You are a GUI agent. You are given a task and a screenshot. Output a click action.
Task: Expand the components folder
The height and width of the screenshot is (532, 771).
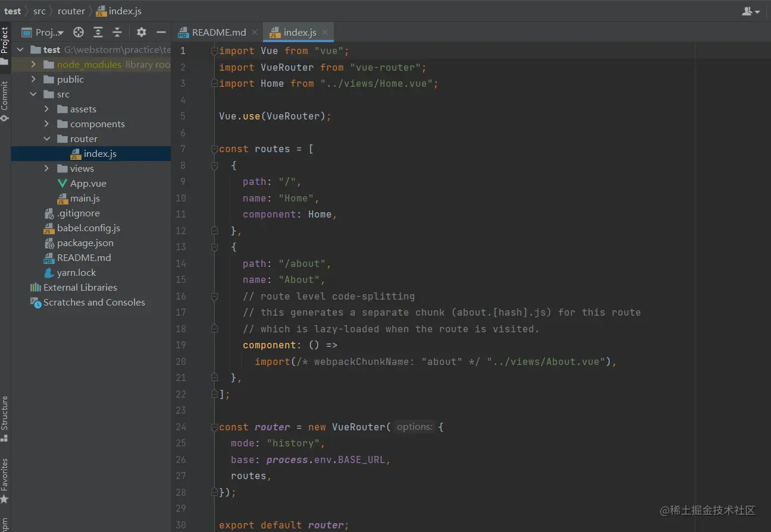[x=46, y=124]
